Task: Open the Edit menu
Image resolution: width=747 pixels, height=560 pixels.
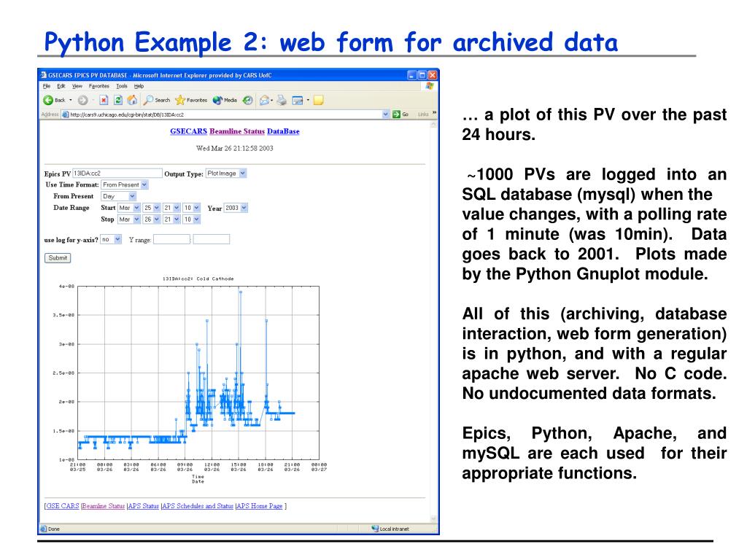Action: (x=61, y=86)
